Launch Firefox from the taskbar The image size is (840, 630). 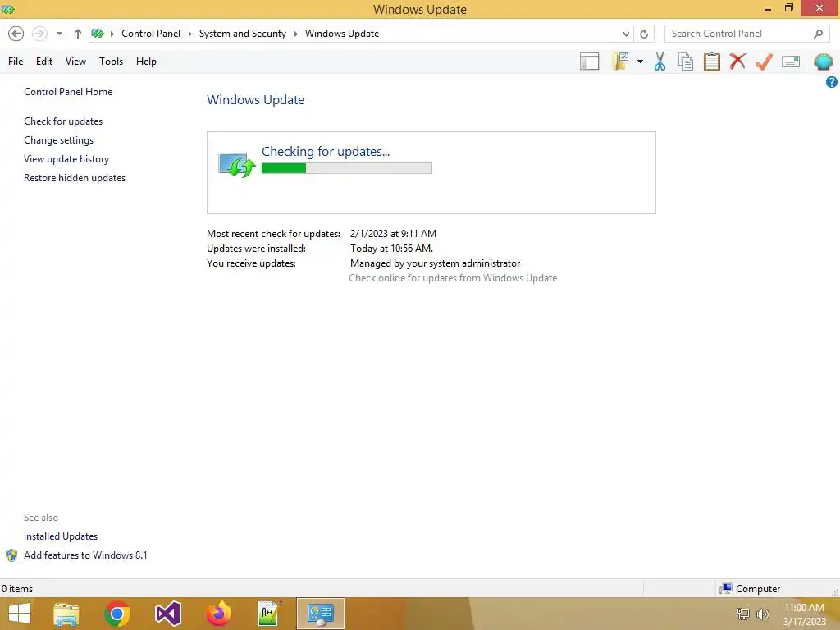click(x=218, y=614)
